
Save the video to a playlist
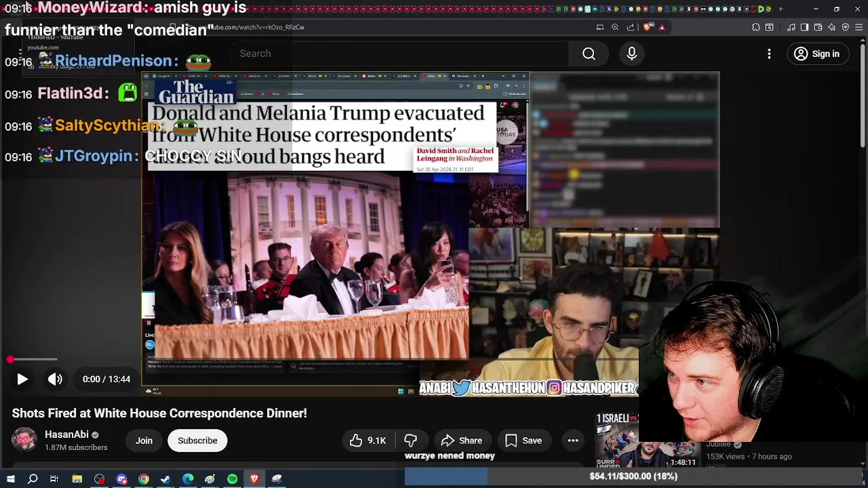coord(523,441)
